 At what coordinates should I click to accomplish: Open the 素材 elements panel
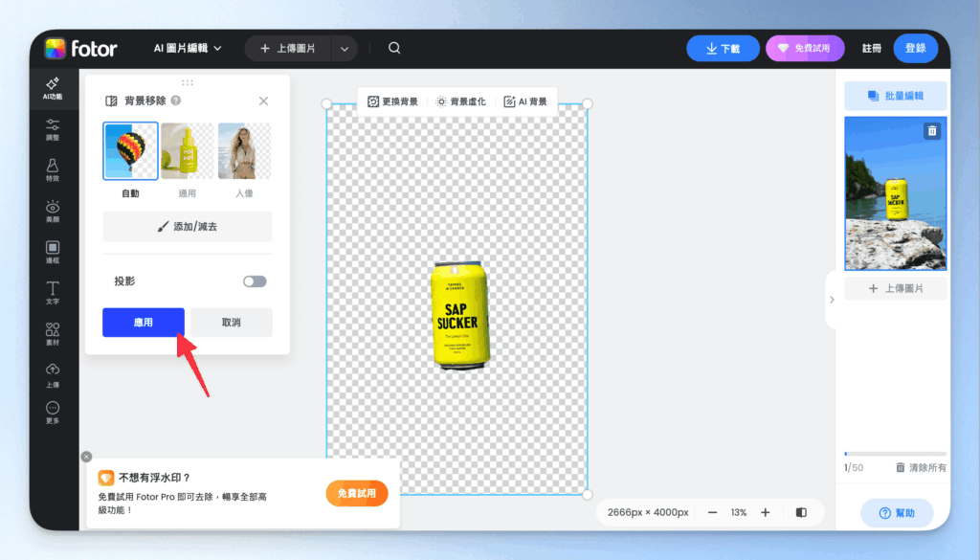(x=53, y=332)
